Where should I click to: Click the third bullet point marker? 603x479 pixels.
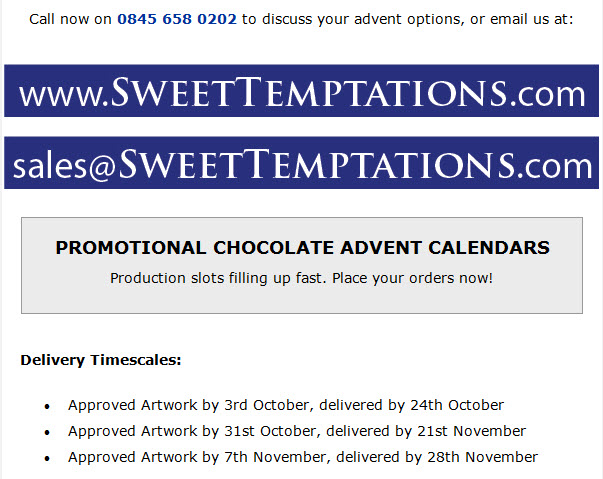tap(47, 459)
